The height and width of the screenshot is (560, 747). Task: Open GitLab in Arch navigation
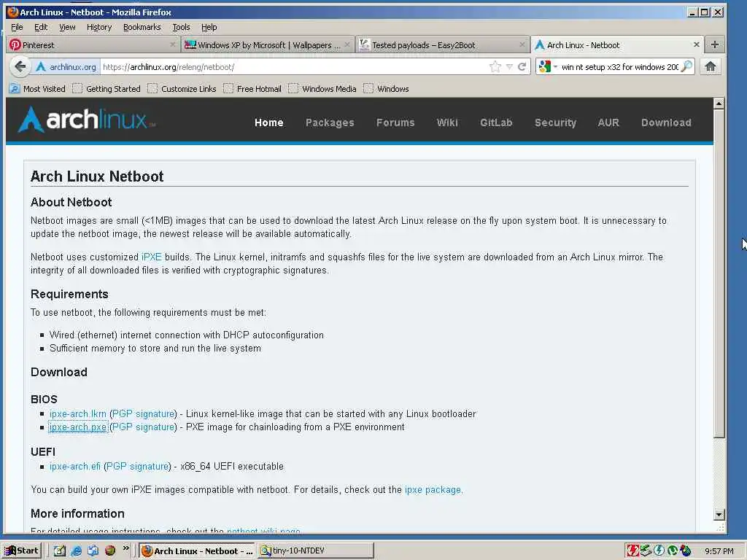pyautogui.click(x=496, y=122)
